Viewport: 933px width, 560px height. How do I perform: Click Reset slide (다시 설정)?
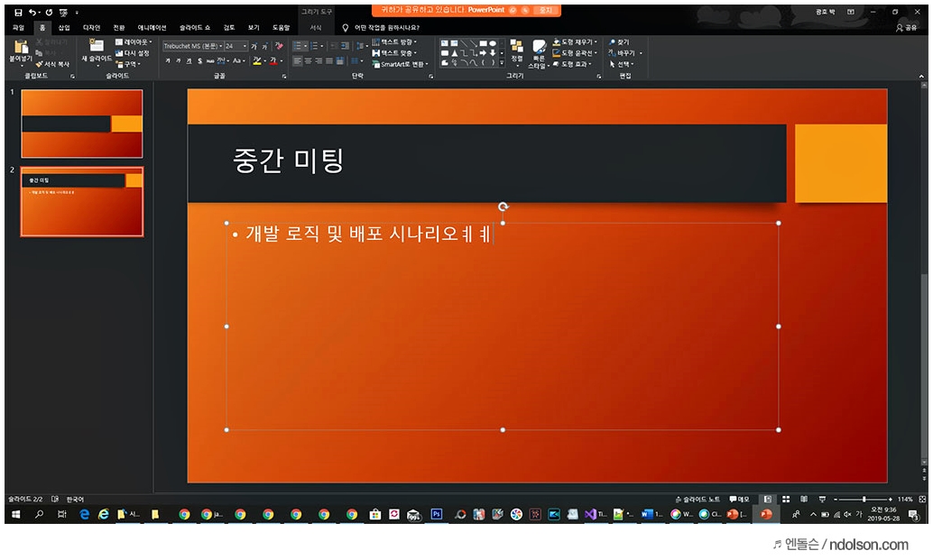[132, 53]
